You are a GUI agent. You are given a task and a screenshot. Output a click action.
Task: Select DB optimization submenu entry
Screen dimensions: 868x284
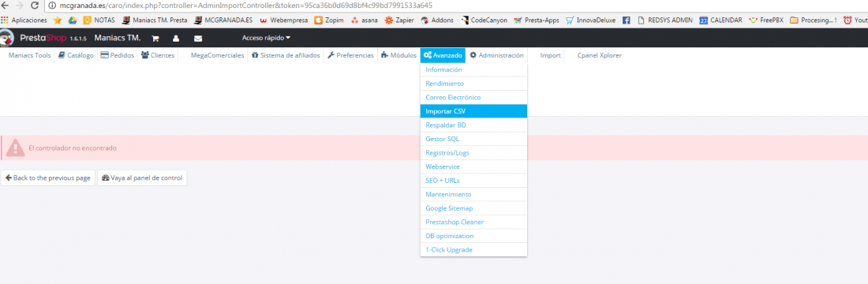point(474,236)
